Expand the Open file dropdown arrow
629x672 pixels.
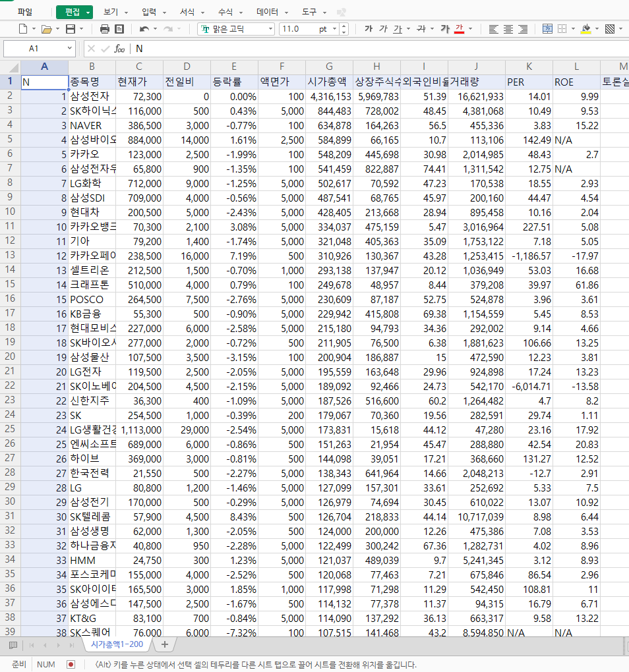tap(58, 29)
